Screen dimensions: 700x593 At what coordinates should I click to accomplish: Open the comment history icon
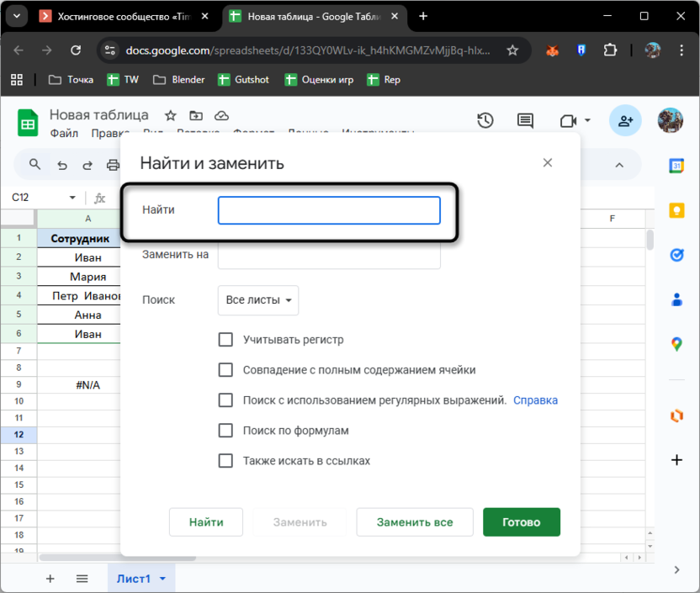[x=525, y=120]
